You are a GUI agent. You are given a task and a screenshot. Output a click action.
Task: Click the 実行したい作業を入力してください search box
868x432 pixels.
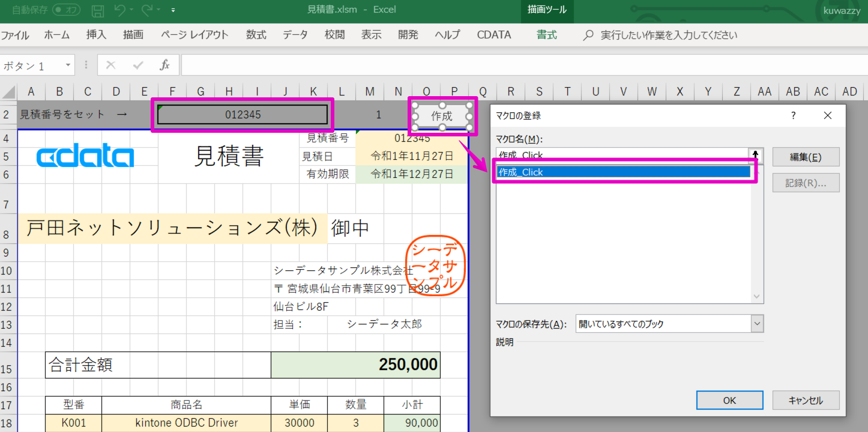pyautogui.click(x=669, y=35)
